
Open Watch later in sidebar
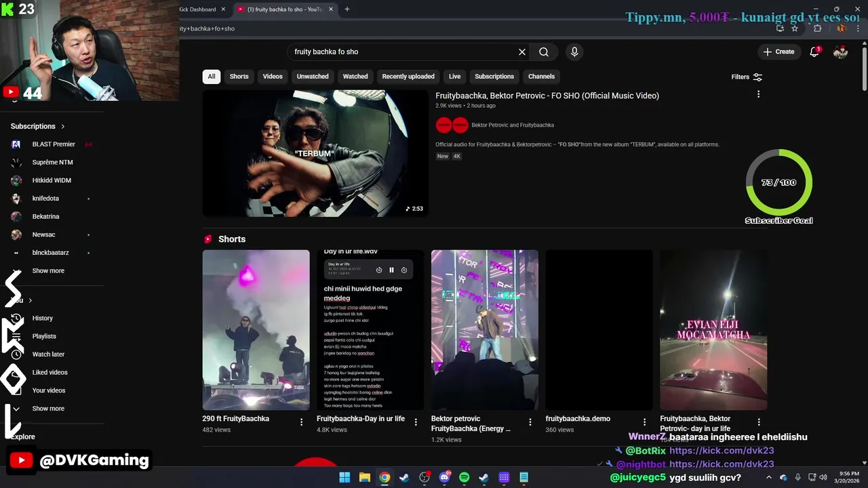[48, 354]
